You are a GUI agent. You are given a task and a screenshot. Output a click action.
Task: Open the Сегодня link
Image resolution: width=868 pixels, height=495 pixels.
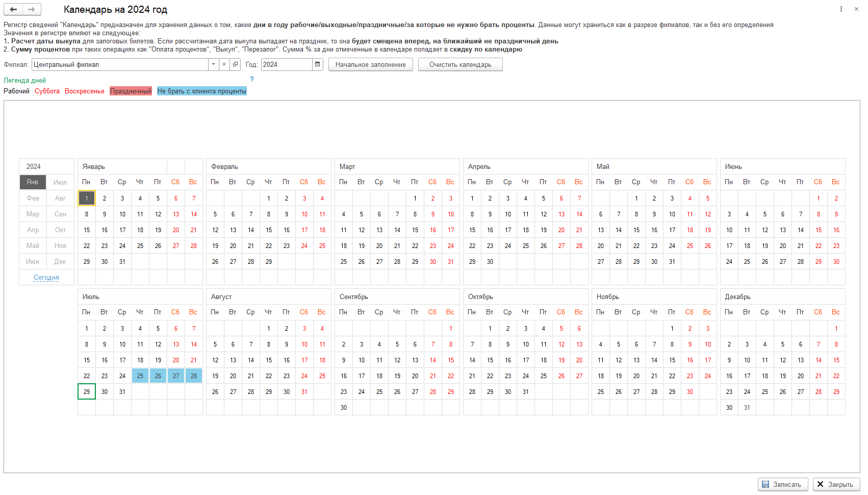(x=46, y=278)
